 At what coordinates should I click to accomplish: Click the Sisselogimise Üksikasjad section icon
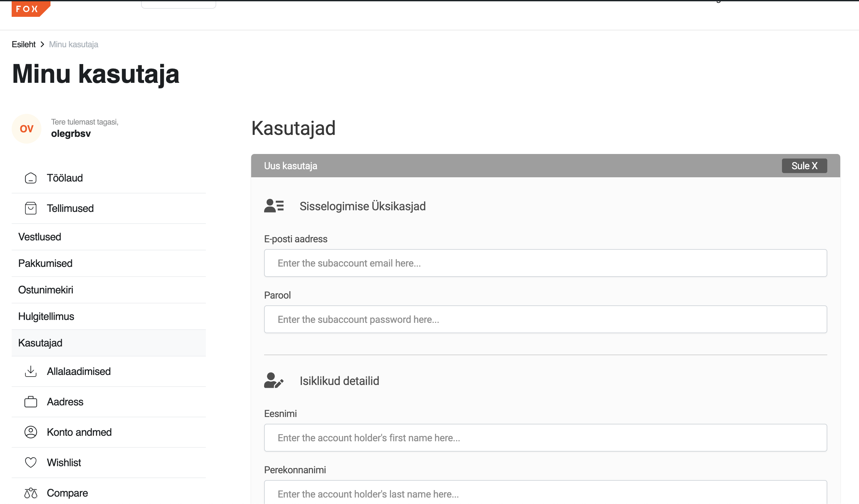pos(274,206)
